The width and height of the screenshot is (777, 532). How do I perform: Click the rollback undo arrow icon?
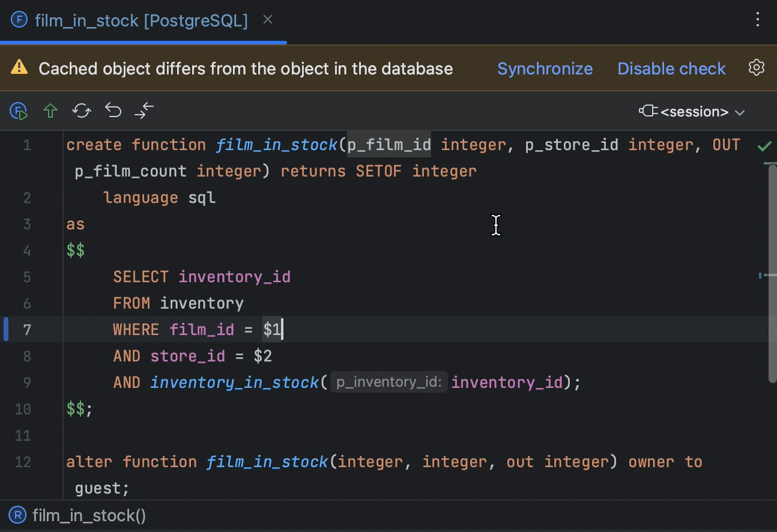113,111
